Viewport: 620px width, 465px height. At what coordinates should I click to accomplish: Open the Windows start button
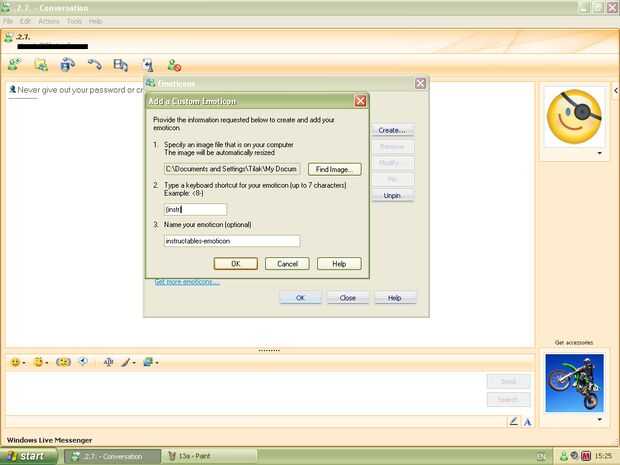tap(28, 456)
